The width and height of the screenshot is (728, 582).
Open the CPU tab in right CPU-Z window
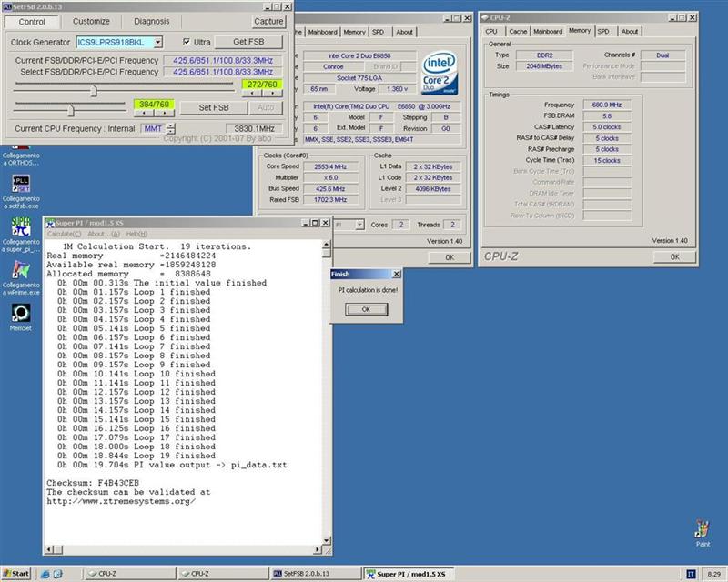click(x=491, y=32)
